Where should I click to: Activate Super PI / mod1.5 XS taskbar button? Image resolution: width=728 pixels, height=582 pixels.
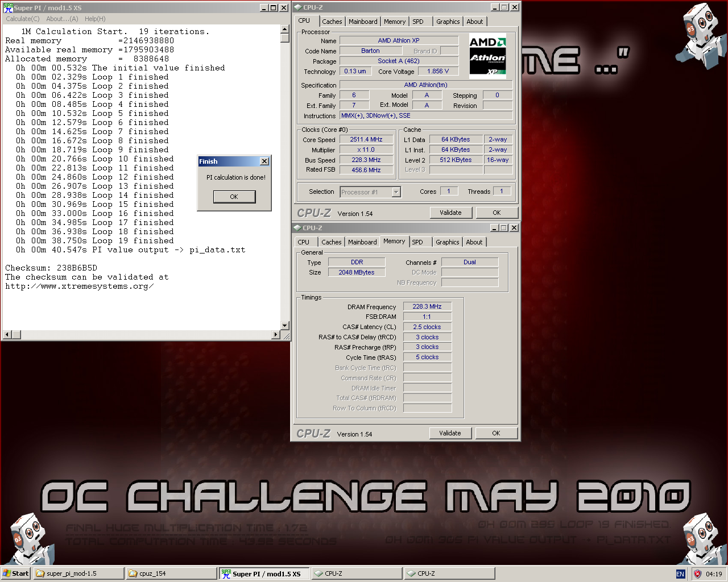[x=264, y=573]
